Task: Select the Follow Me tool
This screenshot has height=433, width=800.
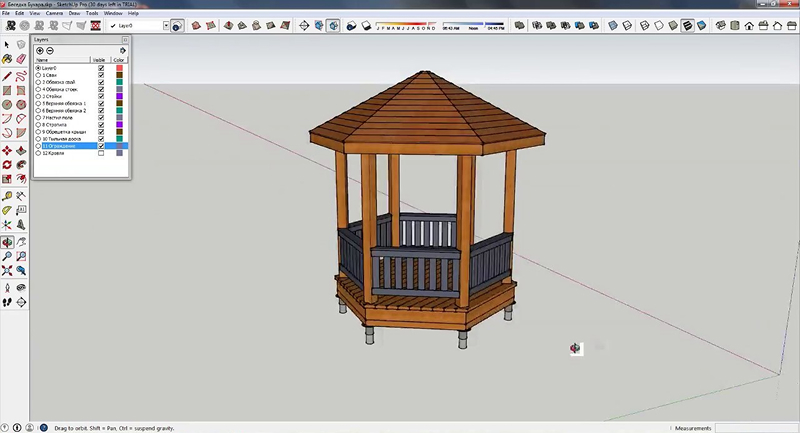Action: (x=21, y=165)
